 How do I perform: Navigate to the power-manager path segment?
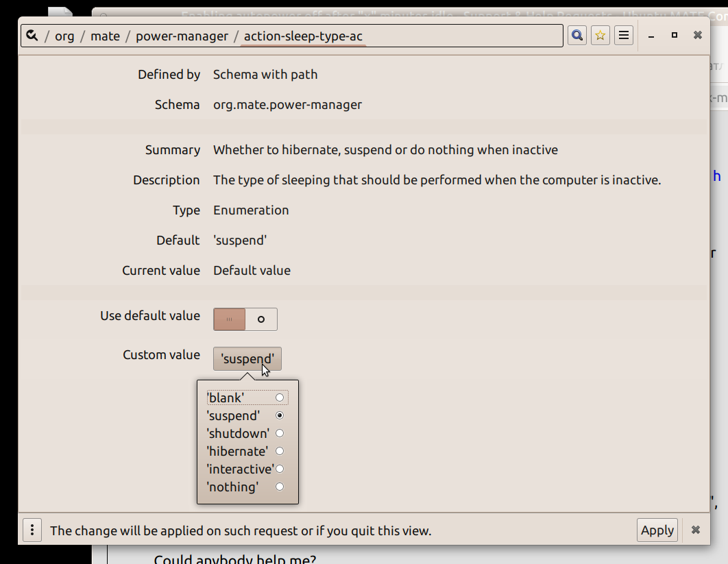182,36
